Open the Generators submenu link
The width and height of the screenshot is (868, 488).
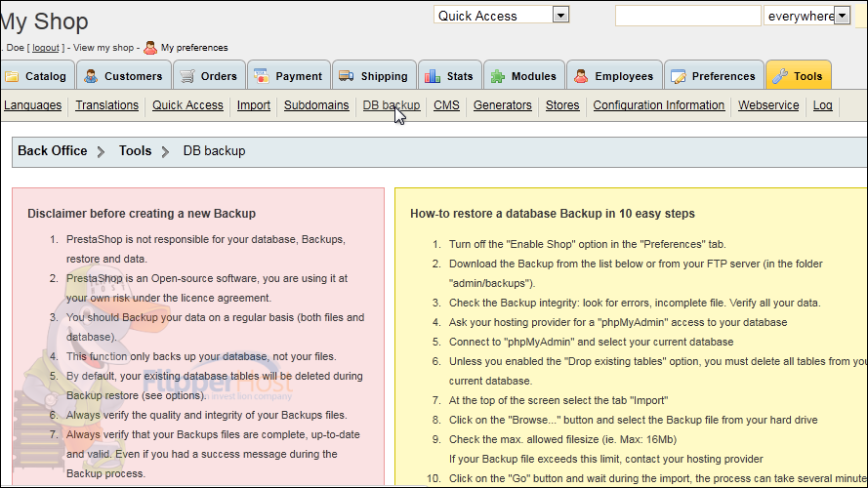[503, 105]
